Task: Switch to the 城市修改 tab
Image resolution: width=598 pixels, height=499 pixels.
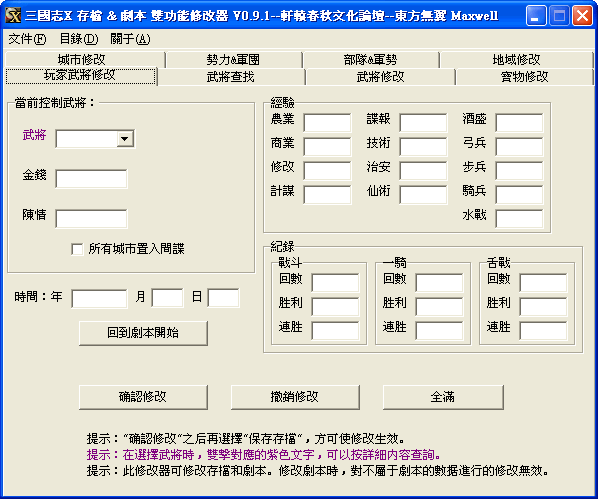Action: coord(82,60)
